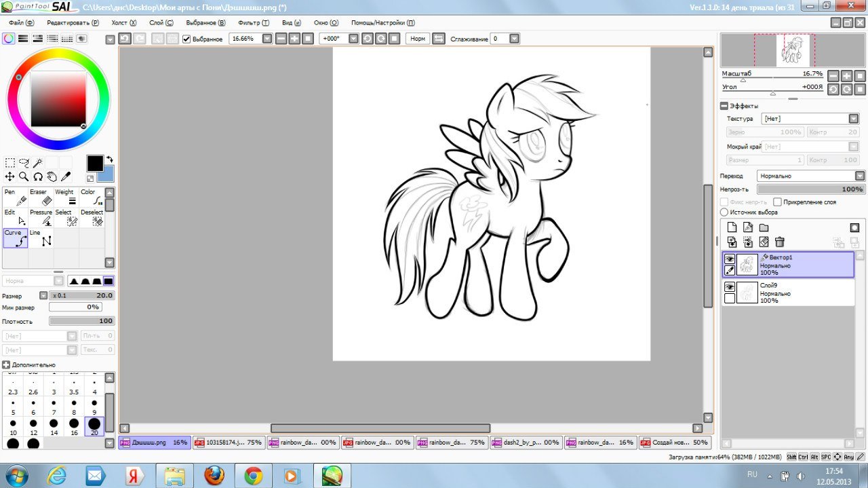Click the black foreground color swatch

pyautogui.click(x=95, y=164)
